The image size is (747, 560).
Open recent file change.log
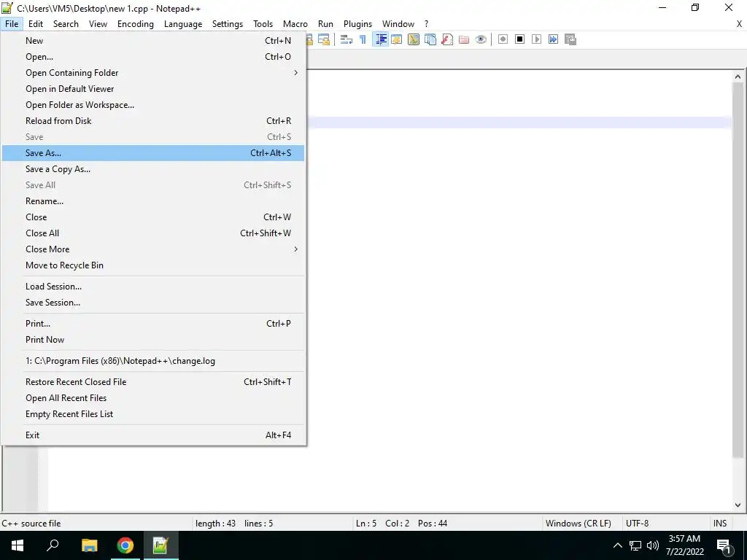coord(153,361)
